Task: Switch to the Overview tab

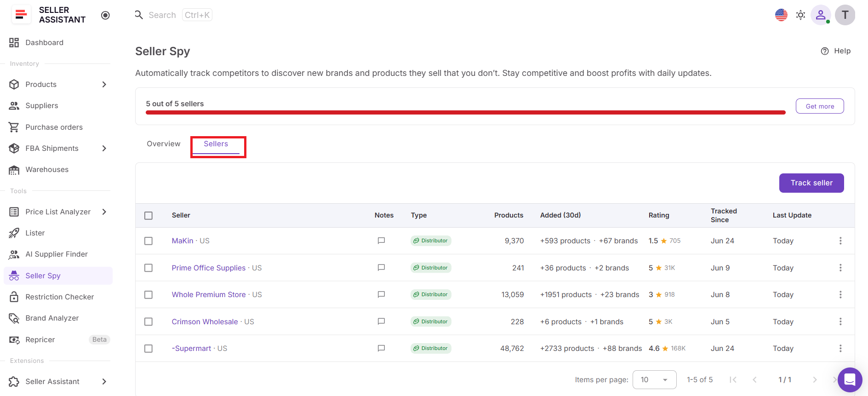Action: (x=164, y=144)
